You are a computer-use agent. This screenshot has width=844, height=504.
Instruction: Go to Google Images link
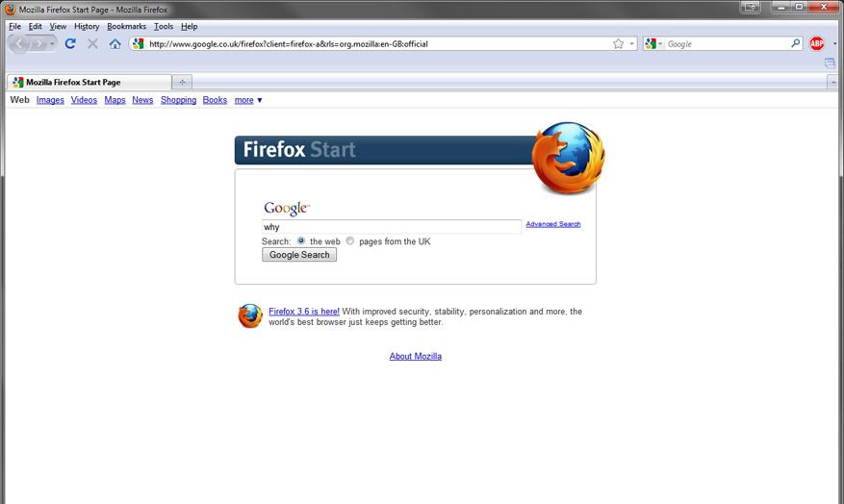pyautogui.click(x=50, y=100)
